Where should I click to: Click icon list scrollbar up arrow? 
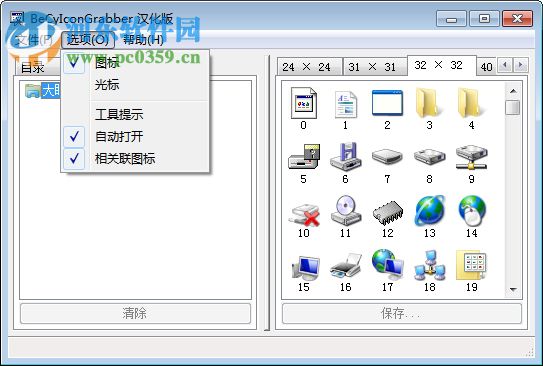tap(513, 91)
